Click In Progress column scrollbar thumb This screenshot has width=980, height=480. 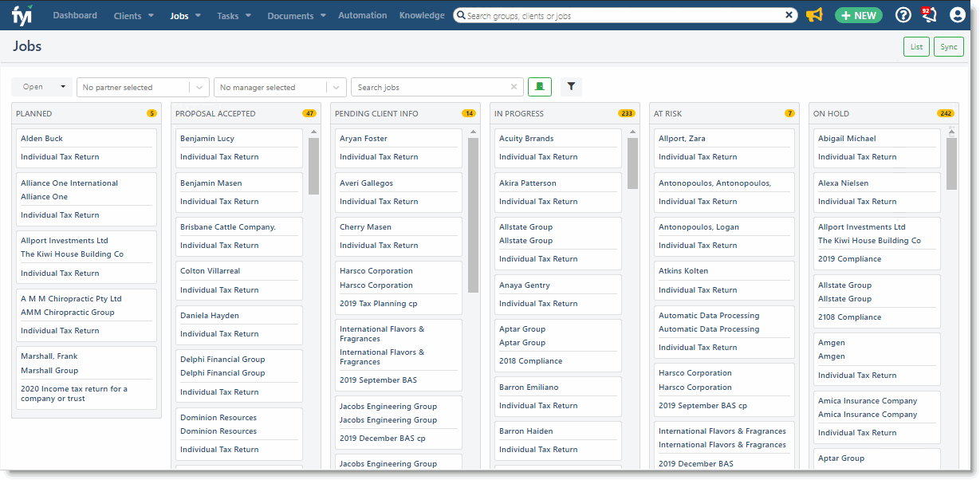point(632,163)
